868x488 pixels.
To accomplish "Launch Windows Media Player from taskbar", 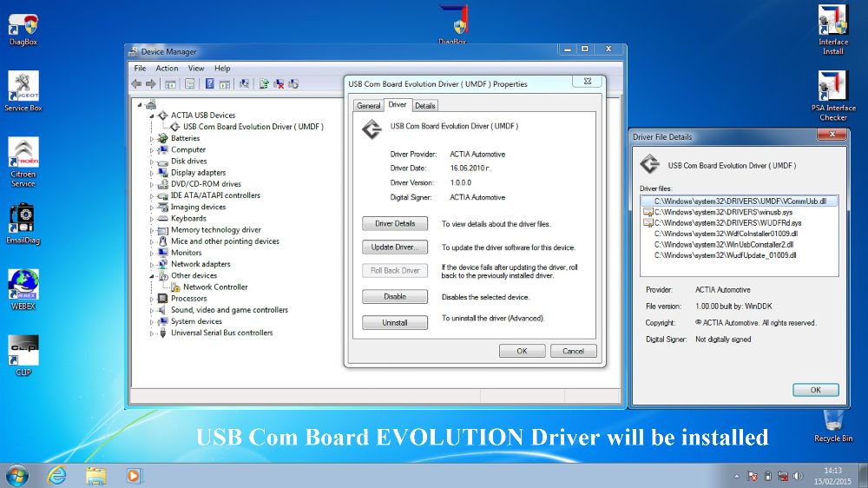I will pyautogui.click(x=134, y=476).
